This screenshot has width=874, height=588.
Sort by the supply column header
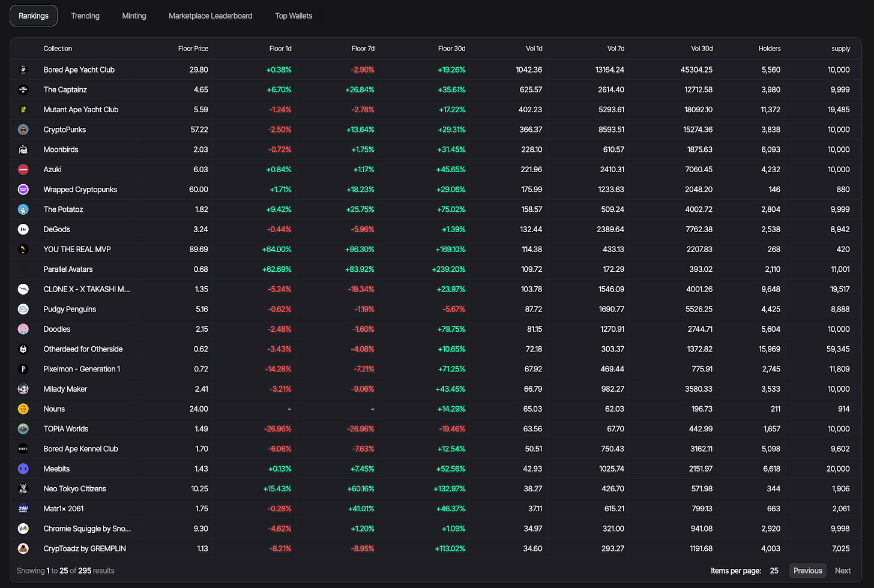(841, 49)
